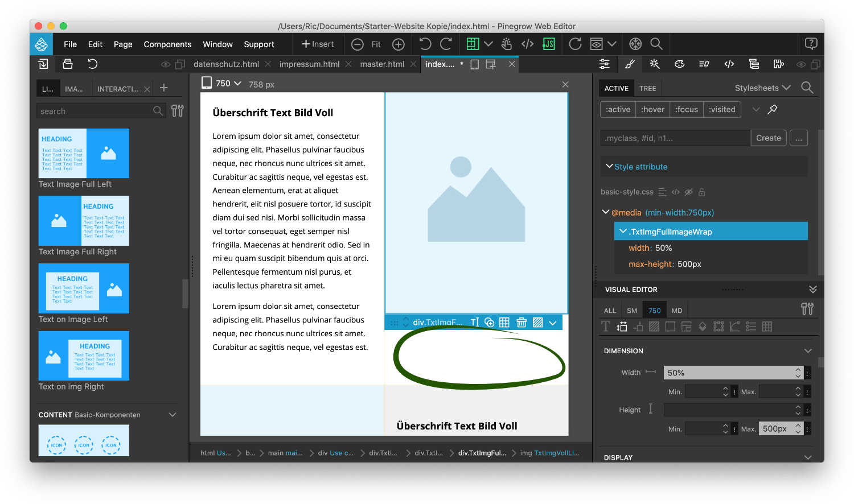Open the Design palette panel icon
The width and height of the screenshot is (854, 504).
click(679, 64)
